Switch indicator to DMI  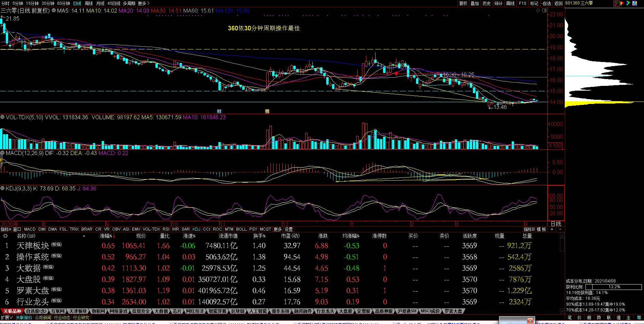point(42,229)
